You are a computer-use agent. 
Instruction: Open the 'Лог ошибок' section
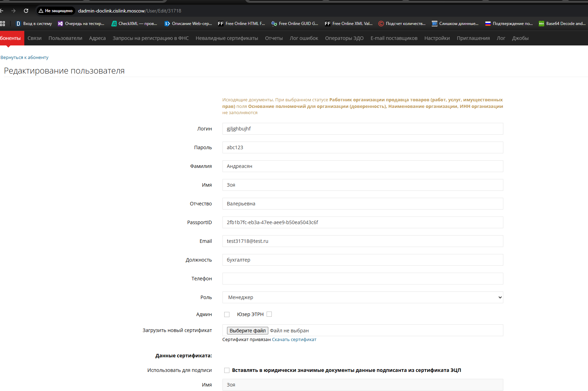(x=304, y=38)
